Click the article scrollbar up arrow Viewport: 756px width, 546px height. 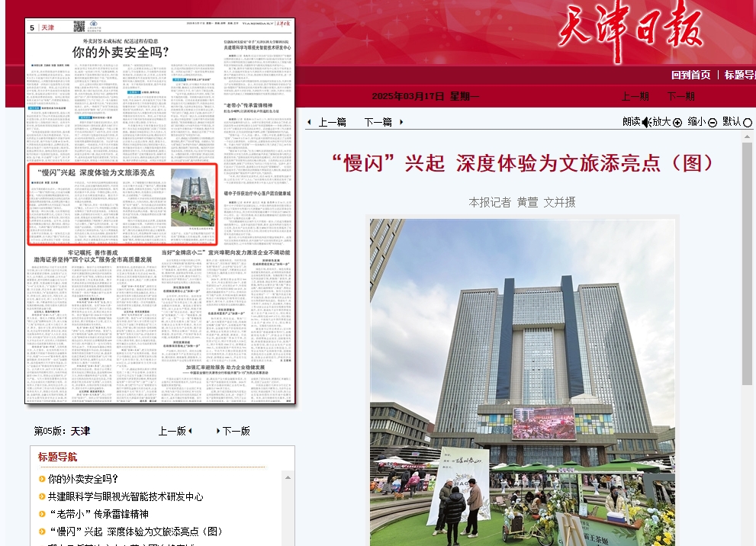(x=747, y=136)
